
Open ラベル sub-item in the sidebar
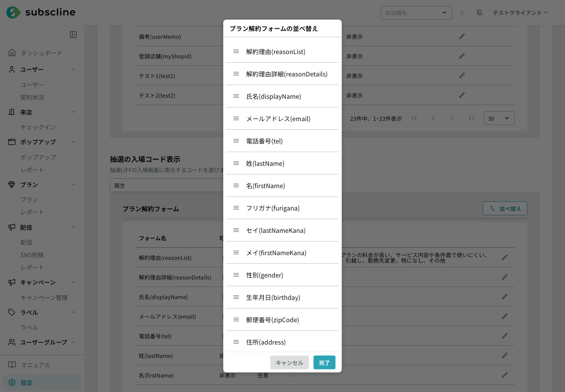coord(29,327)
